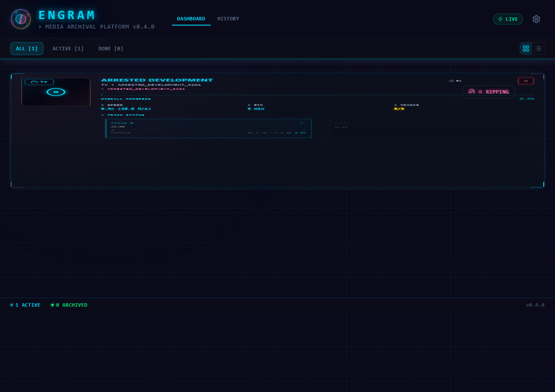This screenshot has width=555, height=392.
Task: Click the gauge icon in the Ripping badge
Action: coord(472,92)
